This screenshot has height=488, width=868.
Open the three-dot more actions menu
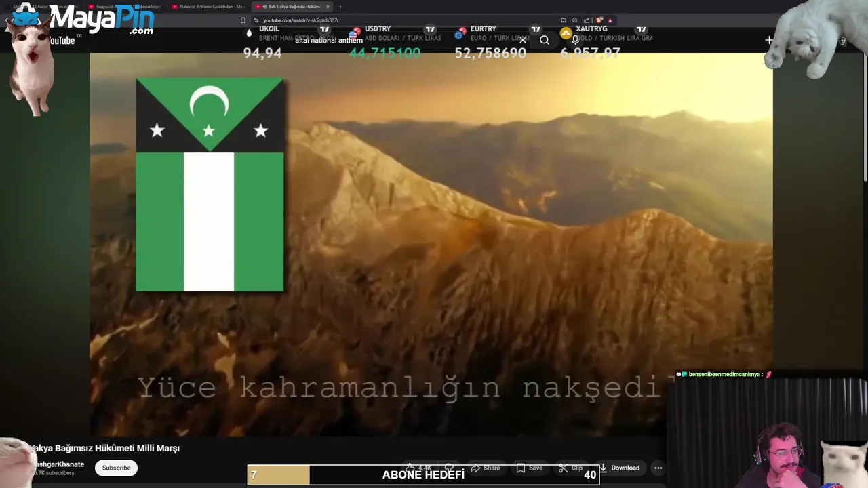point(658,468)
